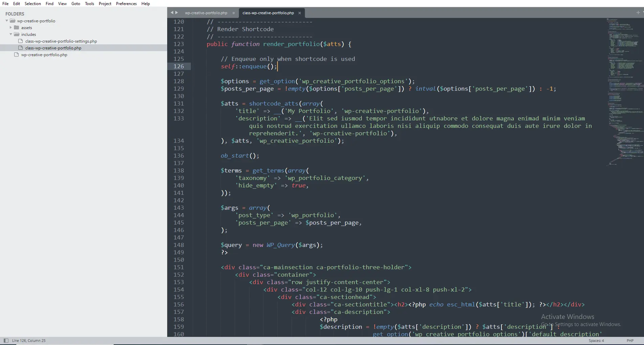The width and height of the screenshot is (644, 345).
Task: Close the class-wp-creative-portfolio.php tab
Action: pyautogui.click(x=299, y=13)
